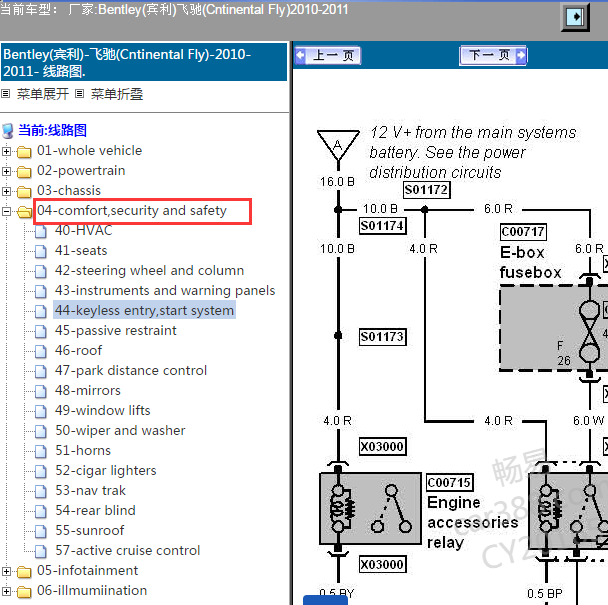Expand the 06-illmumiination tree node
The image size is (608, 605).
[6, 591]
